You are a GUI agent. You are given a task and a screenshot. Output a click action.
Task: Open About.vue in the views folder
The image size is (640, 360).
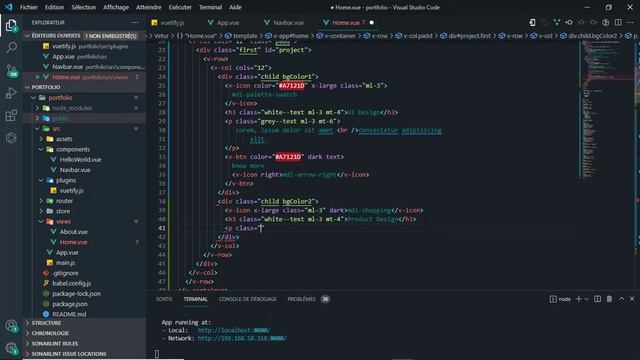coord(73,231)
